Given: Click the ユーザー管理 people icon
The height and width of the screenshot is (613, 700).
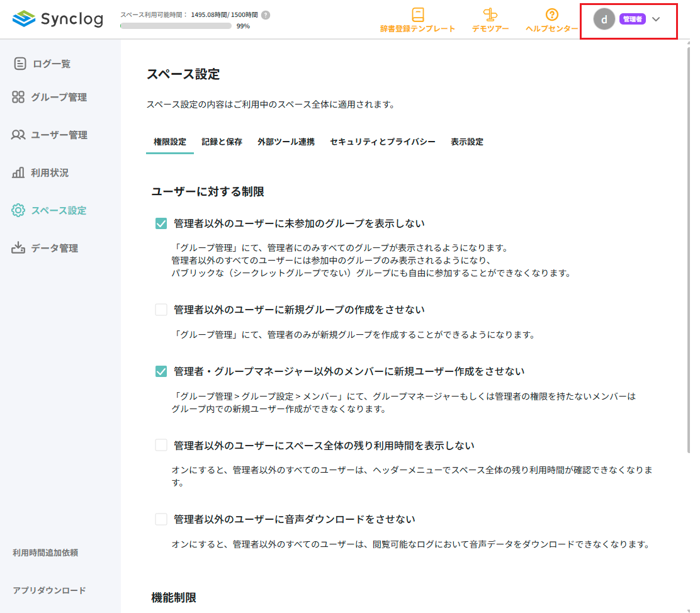Looking at the screenshot, I should [x=18, y=135].
